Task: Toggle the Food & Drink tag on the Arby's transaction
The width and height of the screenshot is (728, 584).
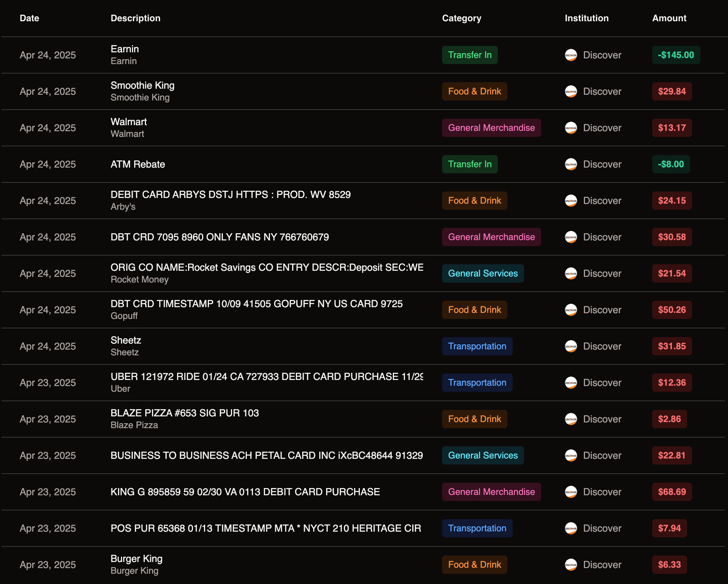Action: pos(474,201)
